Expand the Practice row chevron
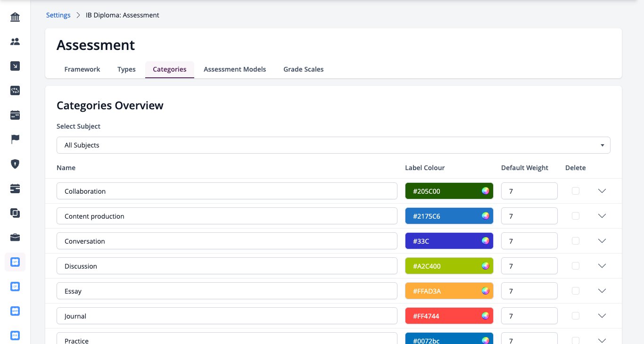The height and width of the screenshot is (344, 644). [602, 340]
